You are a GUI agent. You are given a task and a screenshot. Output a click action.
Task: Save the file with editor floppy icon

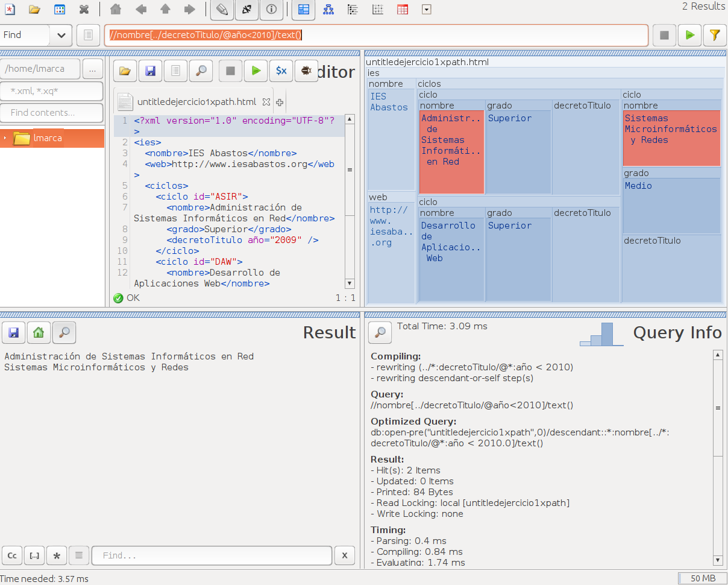150,71
